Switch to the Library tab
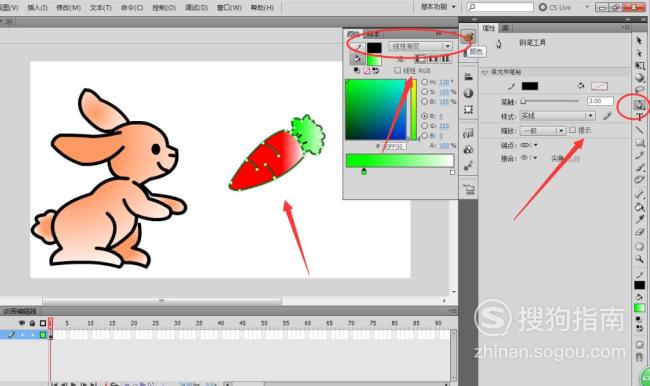 (x=505, y=28)
